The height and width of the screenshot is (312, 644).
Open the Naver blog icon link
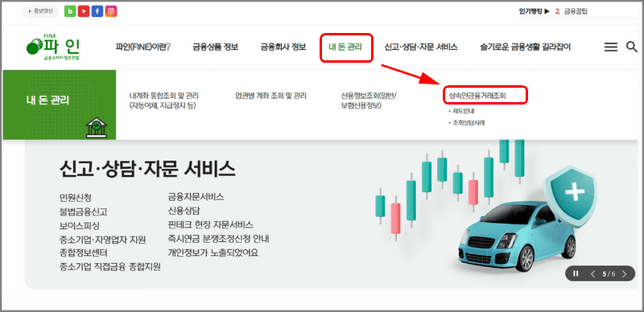click(70, 11)
